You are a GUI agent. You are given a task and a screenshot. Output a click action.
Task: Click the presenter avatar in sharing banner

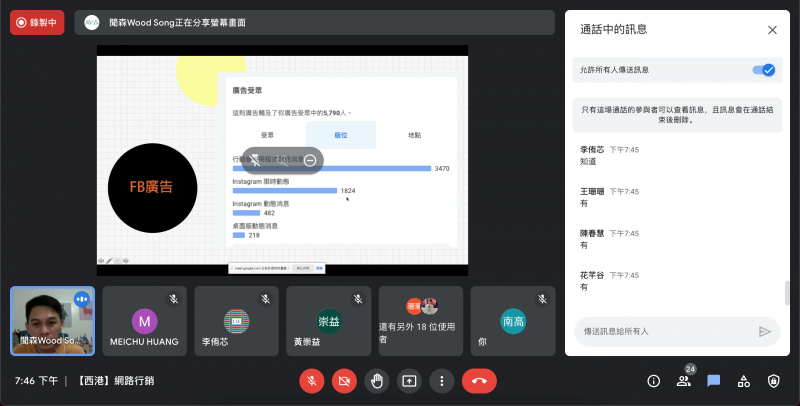(x=92, y=22)
